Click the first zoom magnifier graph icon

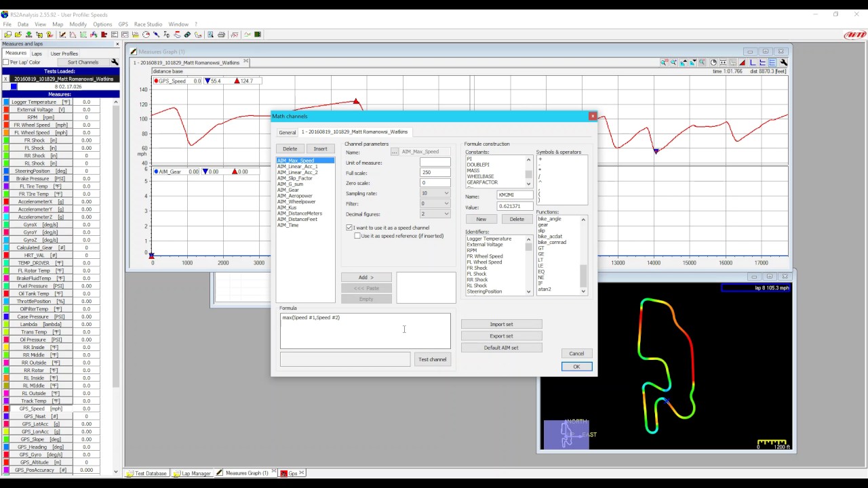[664, 62]
